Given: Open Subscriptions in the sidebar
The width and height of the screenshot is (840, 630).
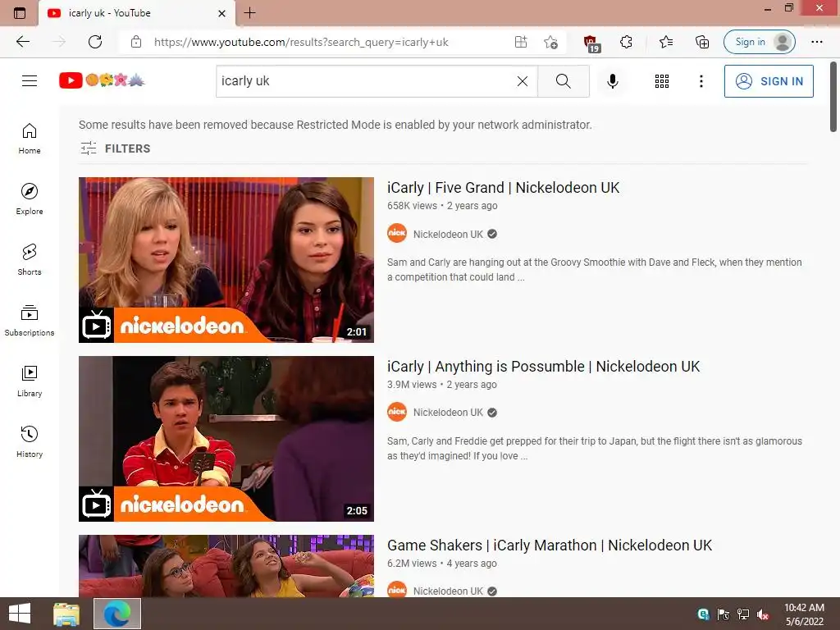Looking at the screenshot, I should click(30, 321).
